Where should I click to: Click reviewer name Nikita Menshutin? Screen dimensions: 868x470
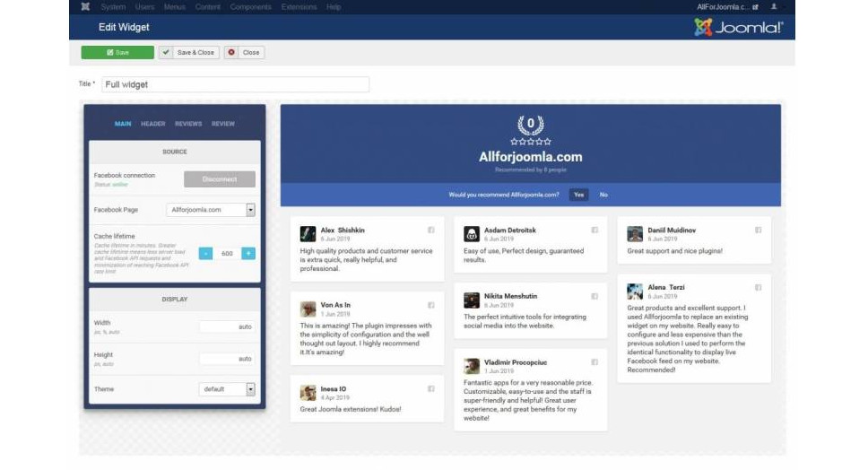point(510,296)
